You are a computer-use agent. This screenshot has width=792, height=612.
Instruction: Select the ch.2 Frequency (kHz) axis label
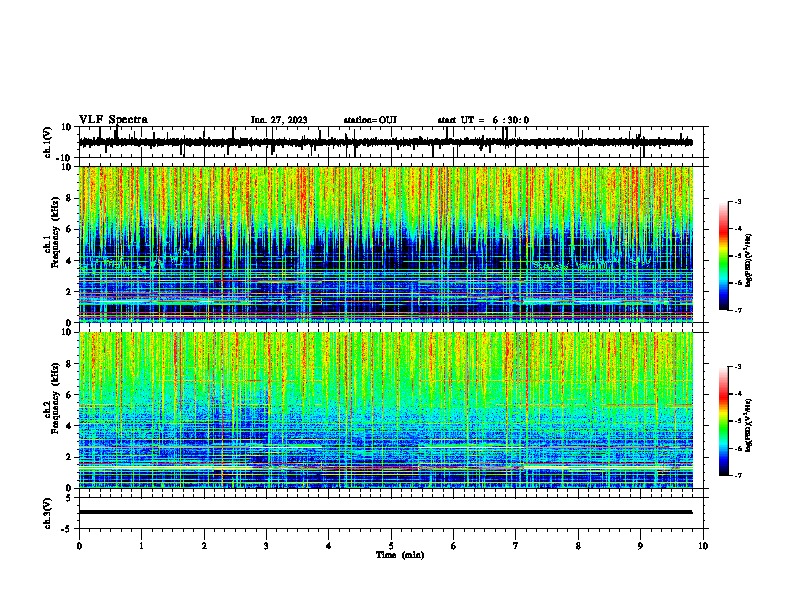(x=52, y=398)
